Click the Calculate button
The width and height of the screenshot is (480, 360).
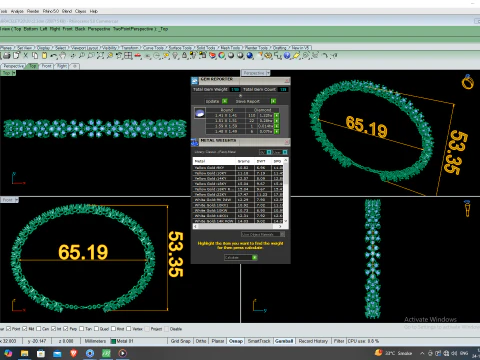point(240,257)
